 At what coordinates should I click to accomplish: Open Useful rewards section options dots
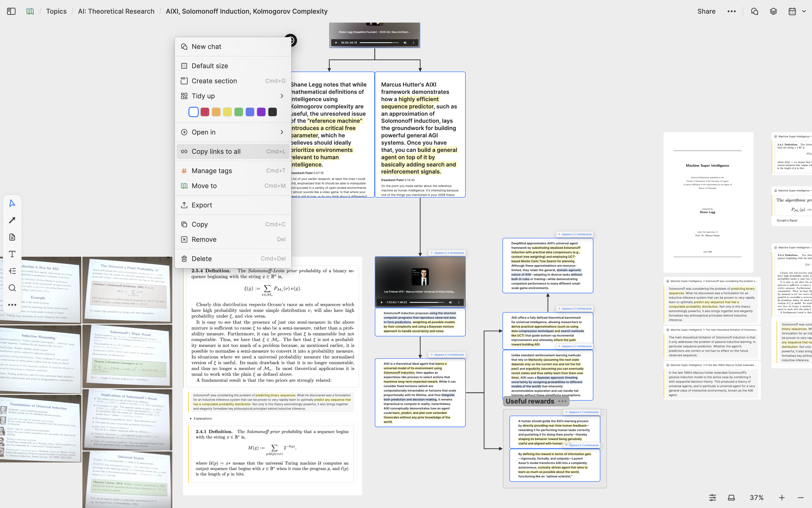click(562, 401)
